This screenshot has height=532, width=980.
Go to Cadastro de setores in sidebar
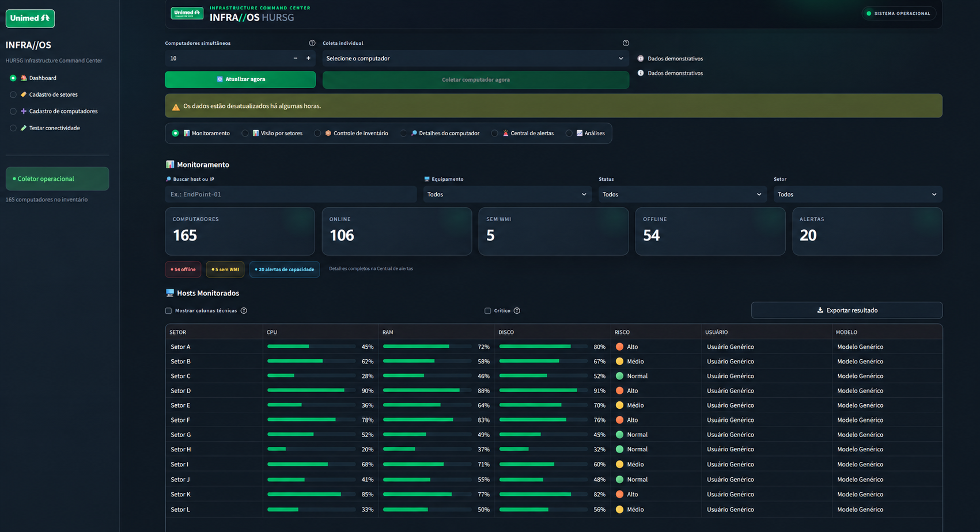(x=53, y=94)
